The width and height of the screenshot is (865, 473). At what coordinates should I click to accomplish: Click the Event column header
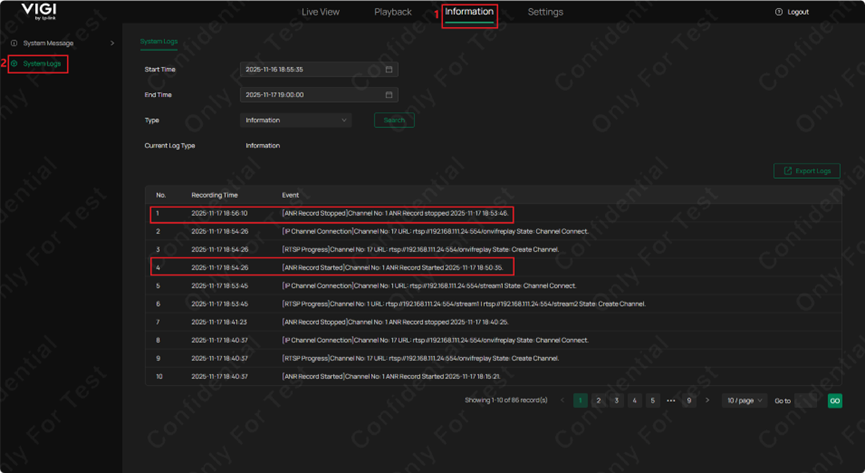pyautogui.click(x=290, y=195)
